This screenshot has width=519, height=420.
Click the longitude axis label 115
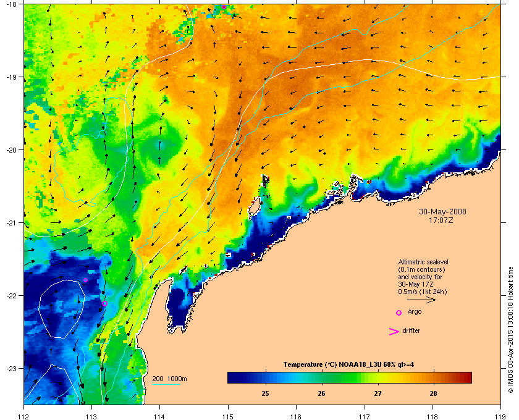point(228,416)
